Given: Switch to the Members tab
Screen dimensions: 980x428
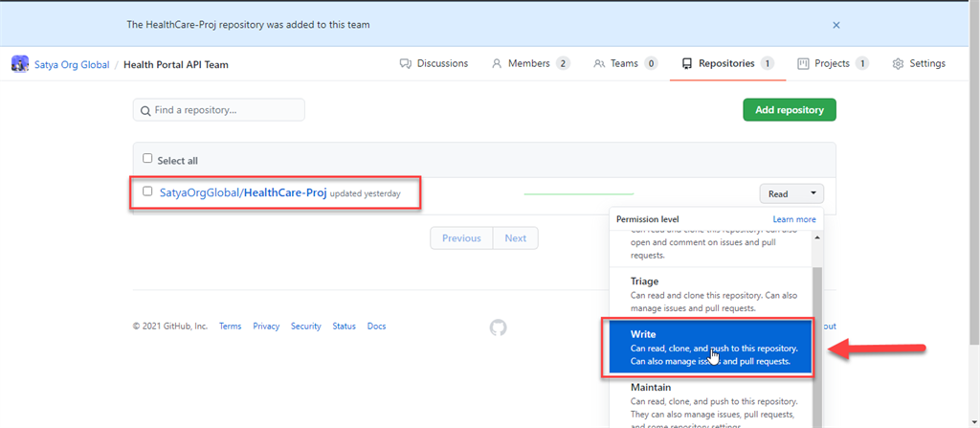Looking at the screenshot, I should coord(530,63).
